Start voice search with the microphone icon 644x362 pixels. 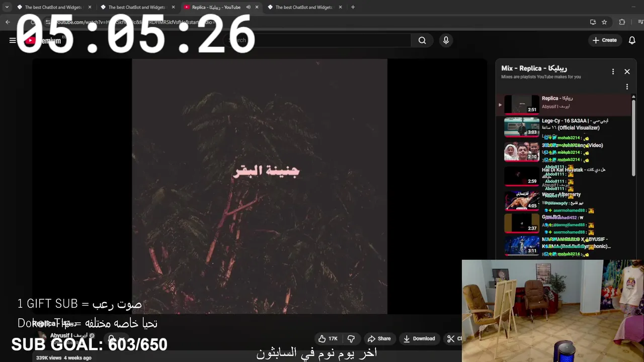point(446,40)
